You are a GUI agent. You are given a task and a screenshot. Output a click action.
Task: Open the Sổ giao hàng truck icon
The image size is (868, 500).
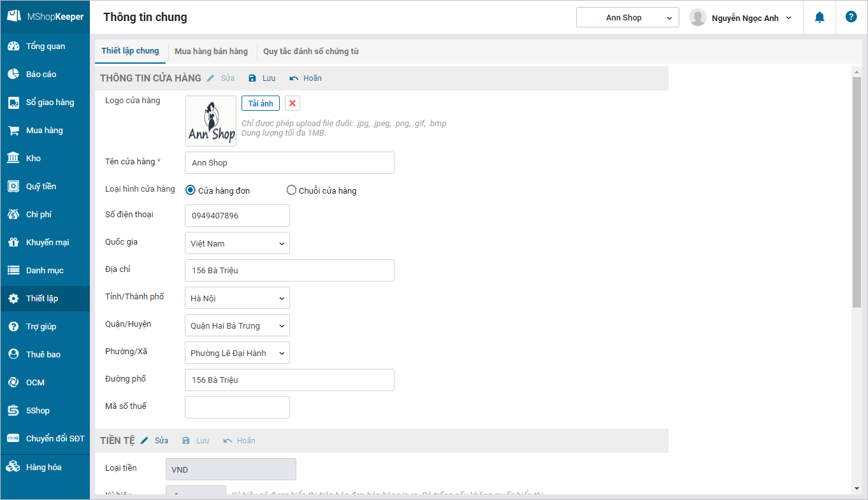click(x=13, y=103)
